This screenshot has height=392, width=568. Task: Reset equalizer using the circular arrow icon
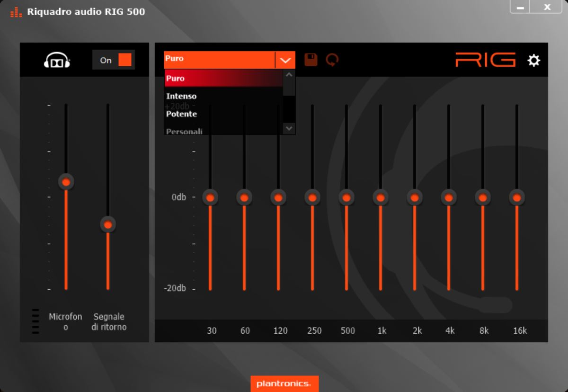332,60
